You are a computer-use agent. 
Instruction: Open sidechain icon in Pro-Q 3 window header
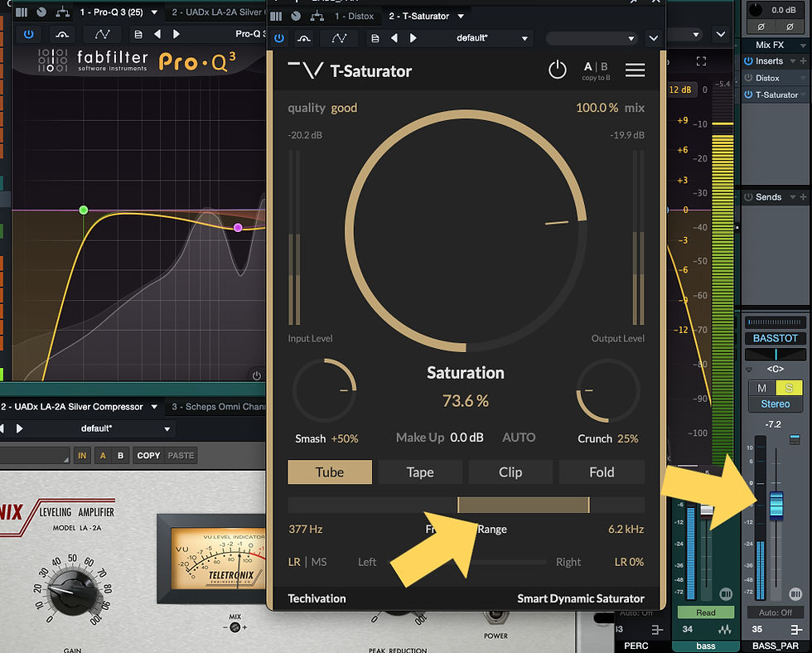click(x=62, y=34)
